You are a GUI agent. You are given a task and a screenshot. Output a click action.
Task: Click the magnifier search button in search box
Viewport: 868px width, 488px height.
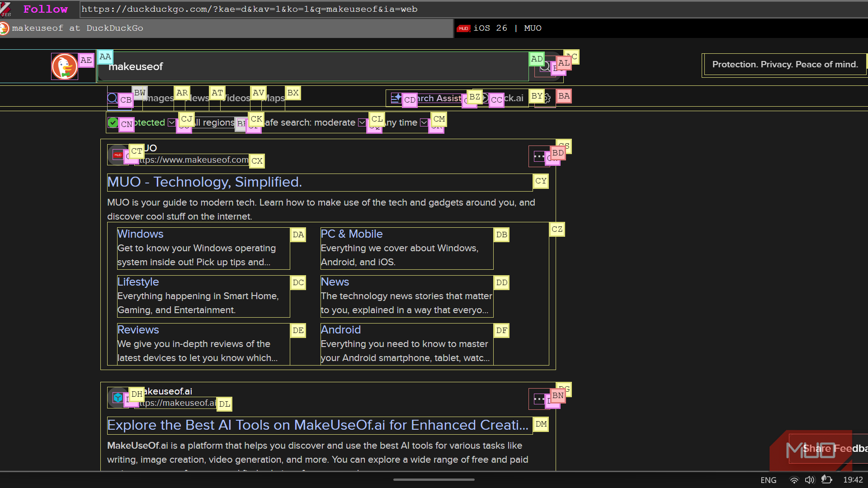(545, 67)
